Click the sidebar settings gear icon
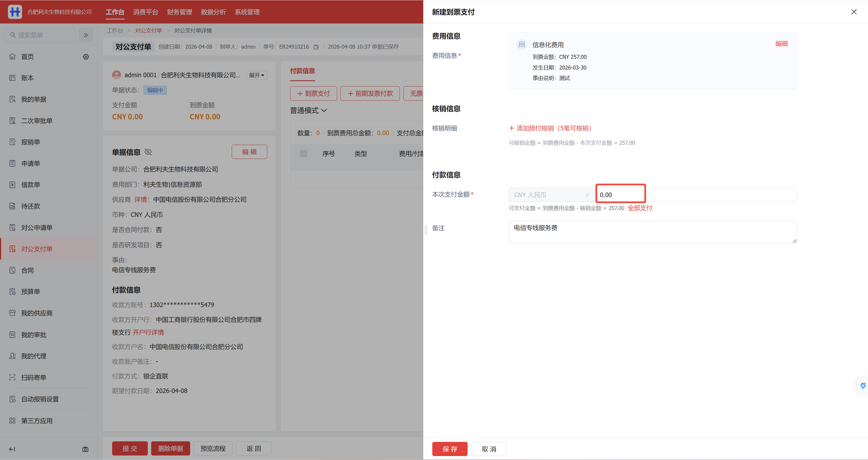The image size is (868, 460). tap(86, 57)
